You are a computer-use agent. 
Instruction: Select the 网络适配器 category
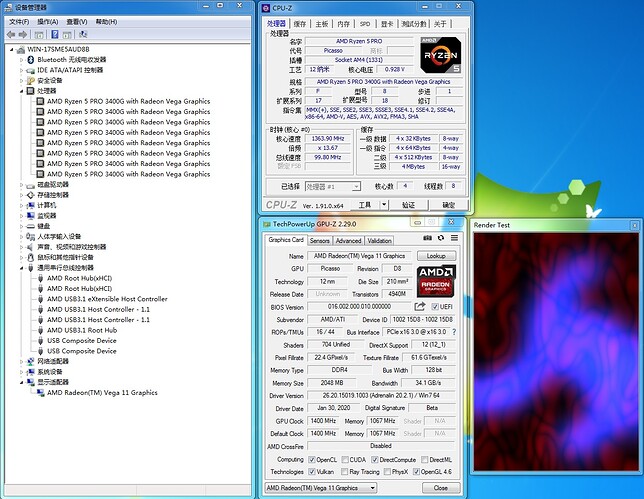53,361
